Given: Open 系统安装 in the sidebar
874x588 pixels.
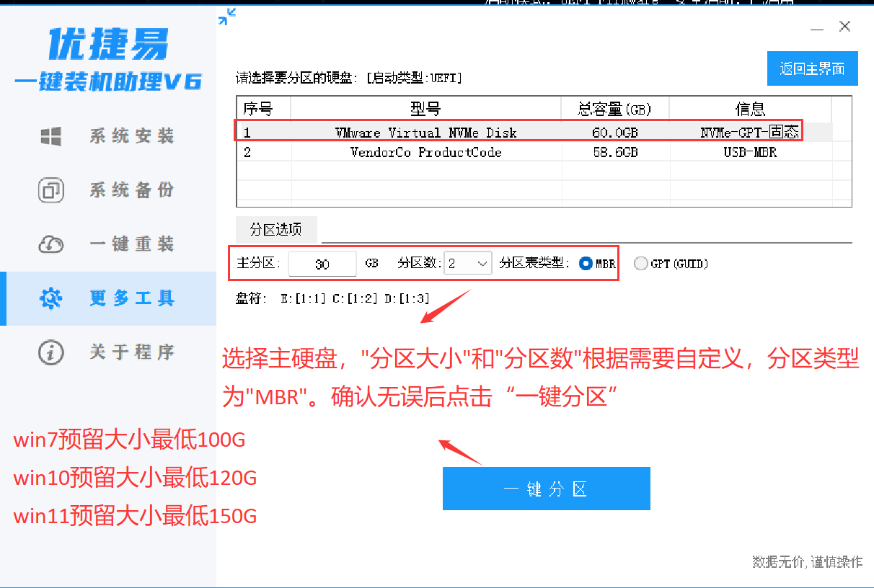Looking at the screenshot, I should (108, 136).
